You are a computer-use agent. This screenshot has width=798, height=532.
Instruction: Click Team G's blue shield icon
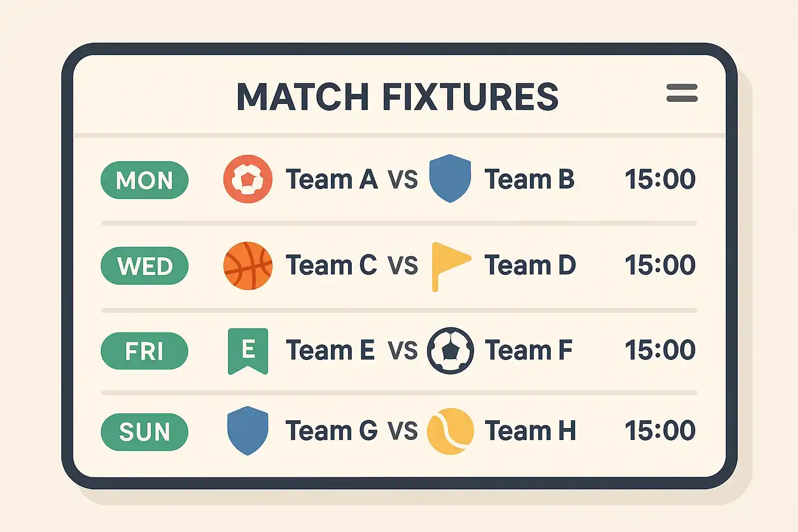[248, 431]
